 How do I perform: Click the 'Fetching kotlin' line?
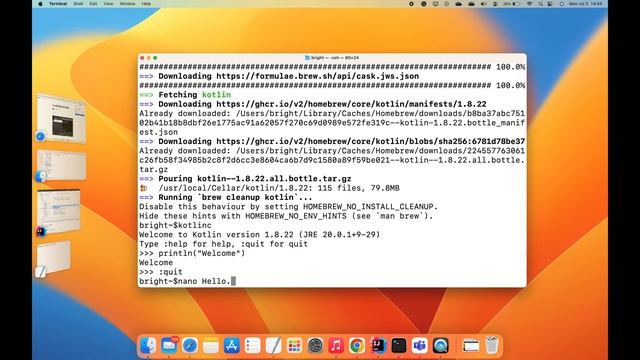pyautogui.click(x=185, y=95)
